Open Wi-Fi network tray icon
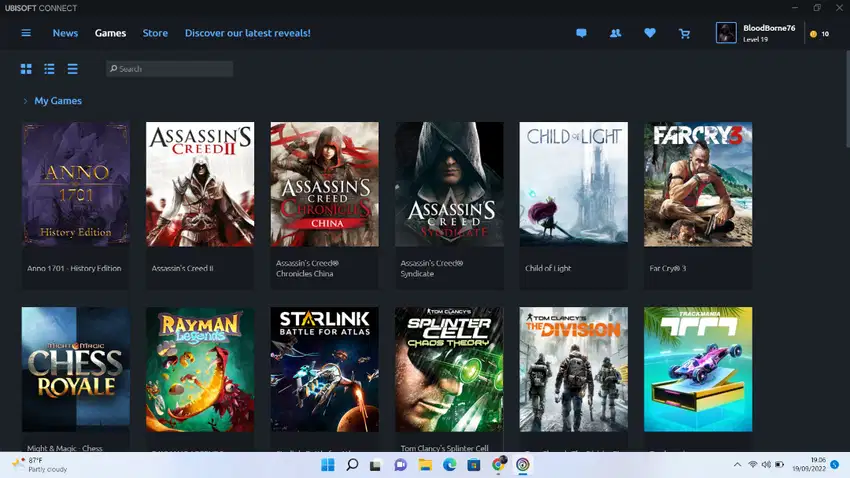This screenshot has height=478, width=850. tap(752, 464)
